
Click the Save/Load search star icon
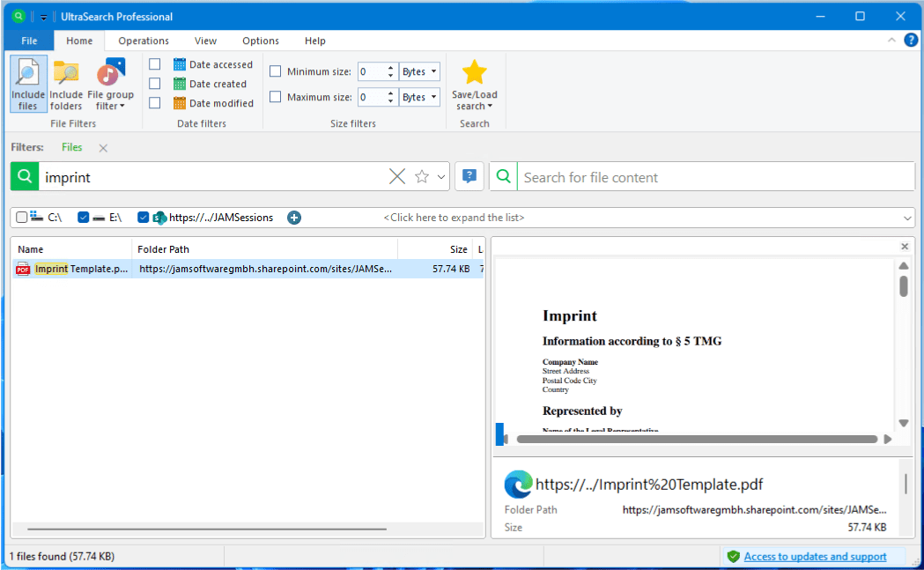tap(474, 74)
